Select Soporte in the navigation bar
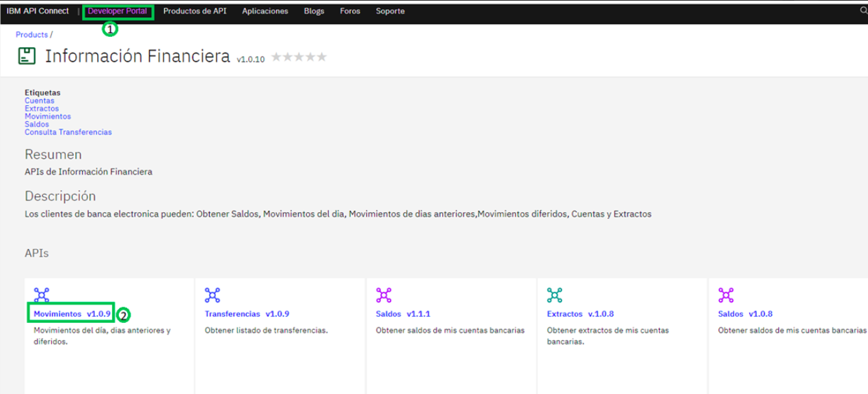Screen dimensions: 868x394 pyautogui.click(x=390, y=12)
